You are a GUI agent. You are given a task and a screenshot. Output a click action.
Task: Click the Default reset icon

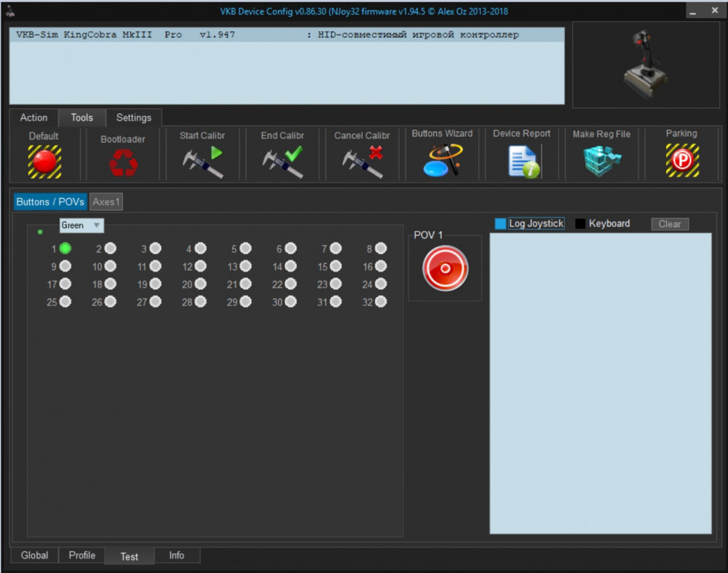[44, 162]
